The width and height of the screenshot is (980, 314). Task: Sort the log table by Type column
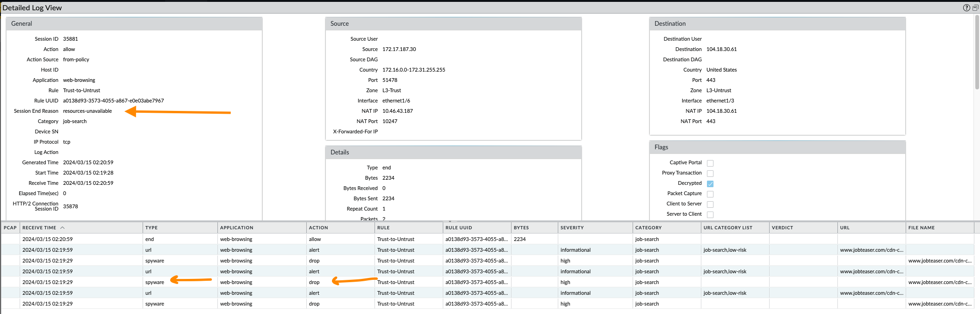coord(151,228)
